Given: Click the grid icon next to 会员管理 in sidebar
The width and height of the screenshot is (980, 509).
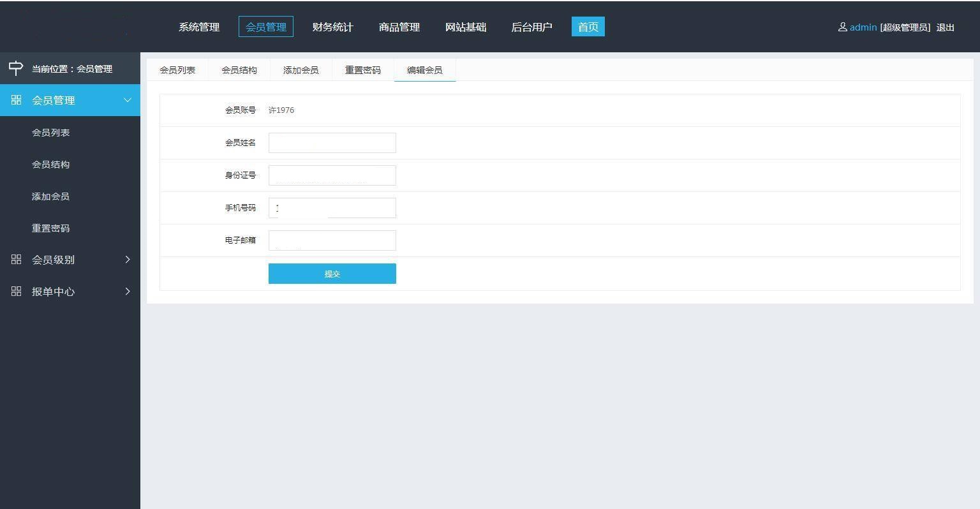Looking at the screenshot, I should point(17,100).
